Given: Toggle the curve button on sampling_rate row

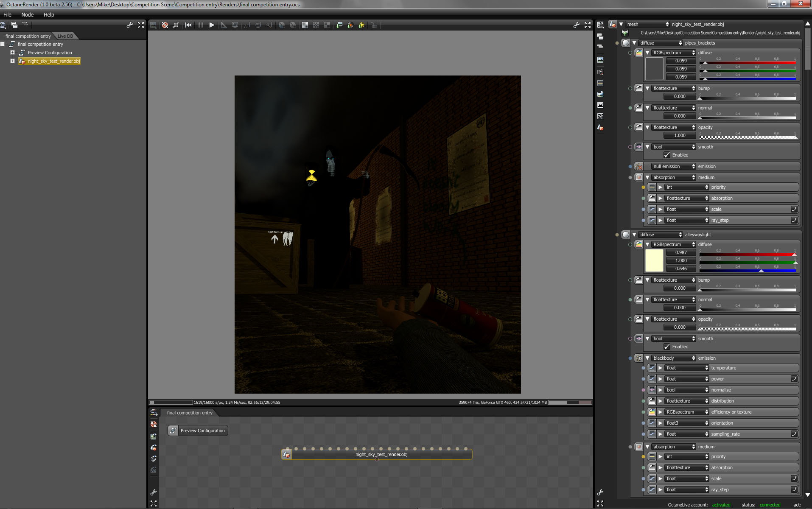Looking at the screenshot, I should click(x=794, y=434).
